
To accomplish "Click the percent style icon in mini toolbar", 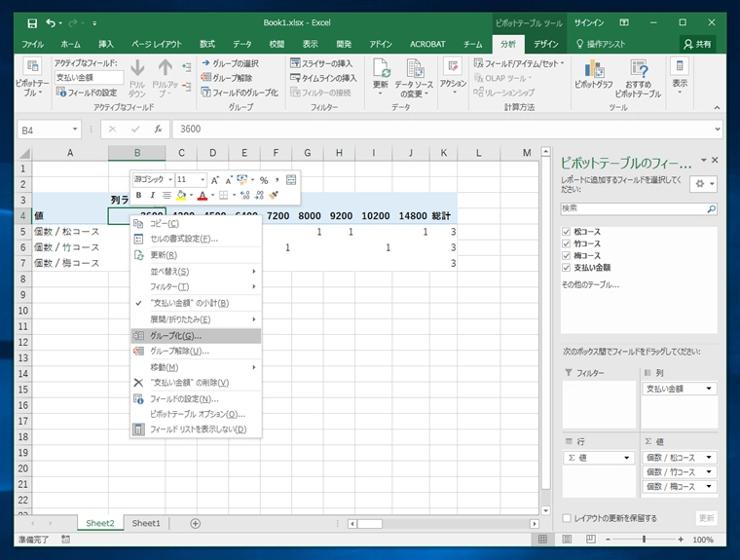I will point(264,180).
